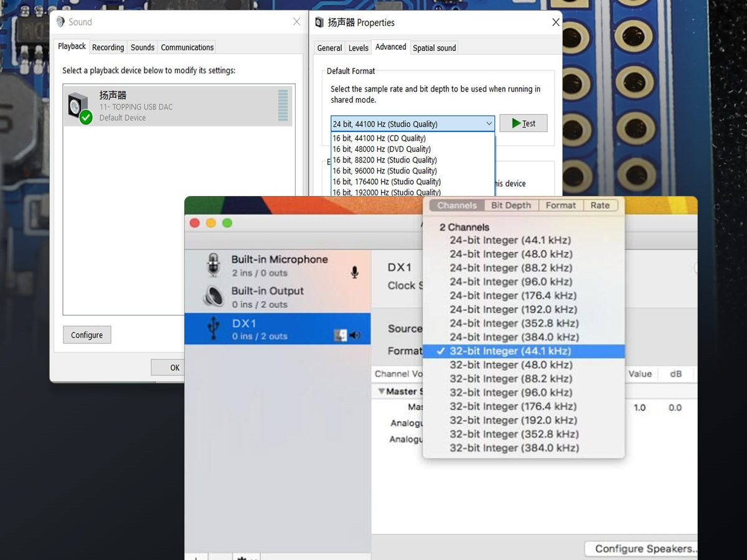Image resolution: width=747 pixels, height=560 pixels.
Task: Open the 24 bit 44100 Hz format dropdown
Action: click(x=412, y=124)
